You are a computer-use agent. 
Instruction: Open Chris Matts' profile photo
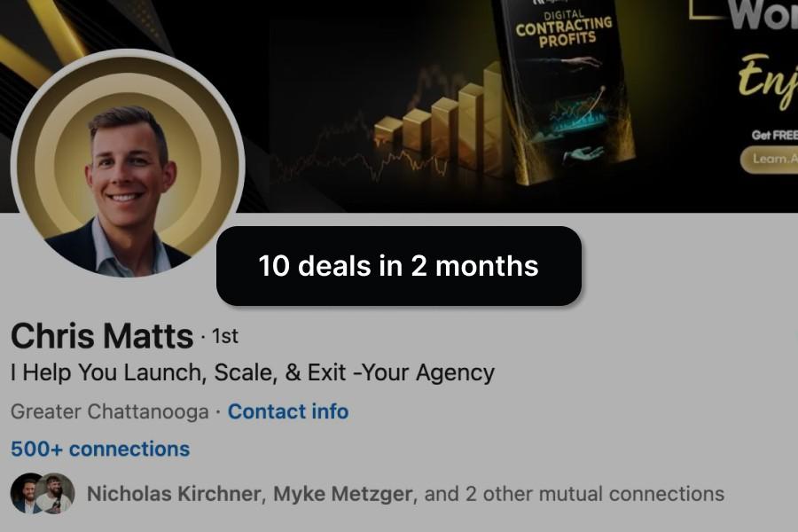tap(127, 164)
